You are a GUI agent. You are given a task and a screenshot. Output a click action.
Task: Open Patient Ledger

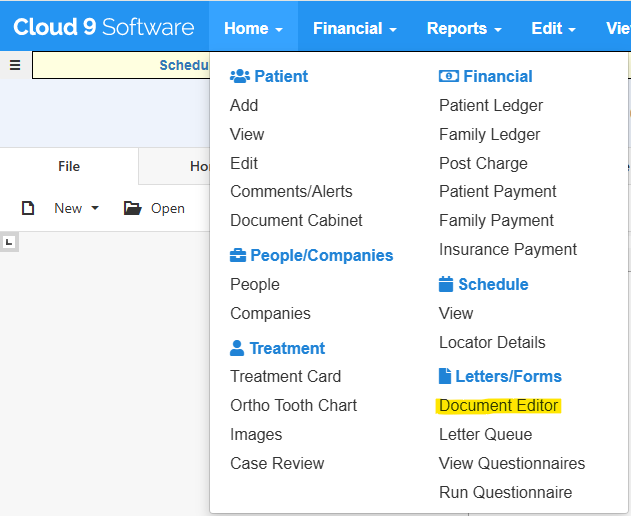tap(491, 105)
